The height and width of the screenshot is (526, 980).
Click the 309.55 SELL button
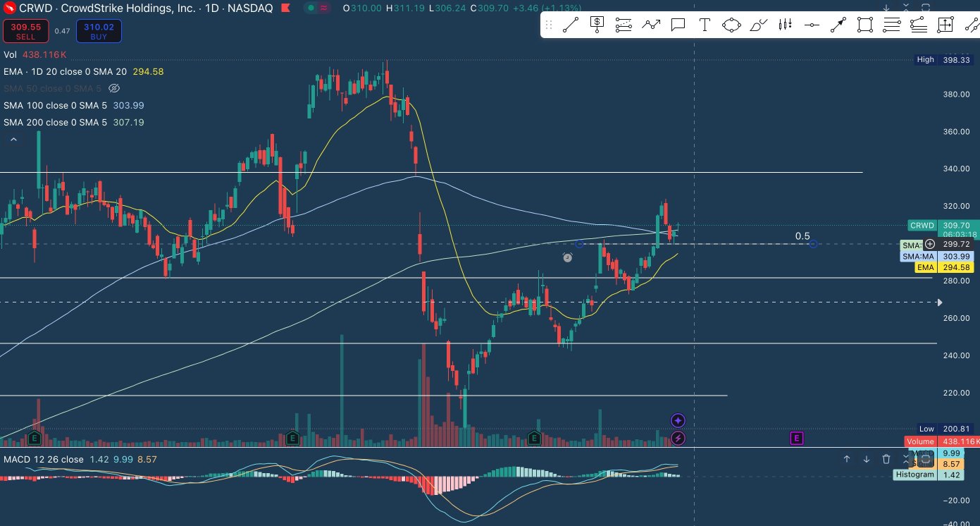pos(25,32)
